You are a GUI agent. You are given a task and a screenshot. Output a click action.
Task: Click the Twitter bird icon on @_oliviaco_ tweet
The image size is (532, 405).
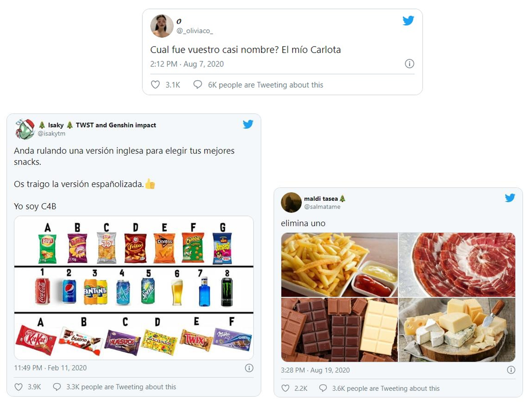pyautogui.click(x=408, y=21)
